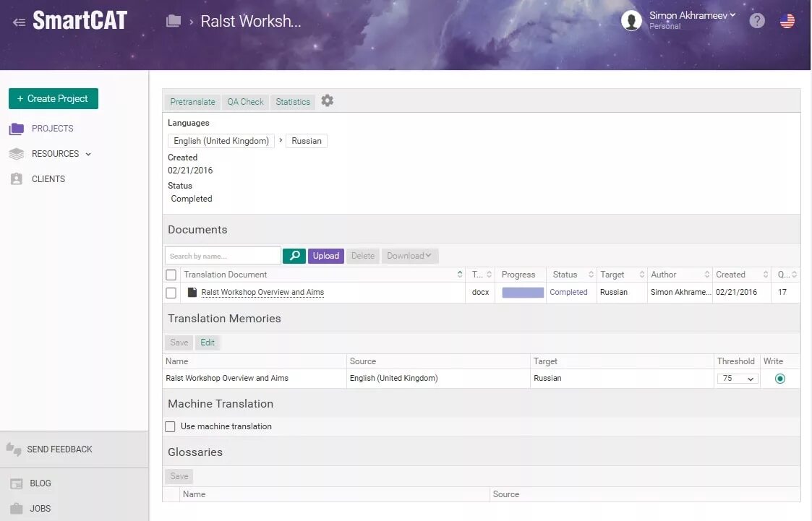Open the QA Check tab
This screenshot has width=812, height=521.
[x=245, y=102]
